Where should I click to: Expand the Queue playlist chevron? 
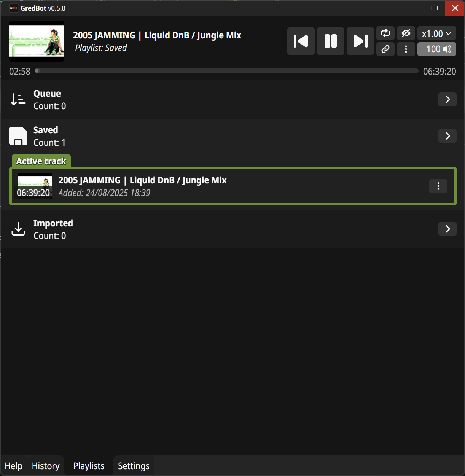[447, 99]
